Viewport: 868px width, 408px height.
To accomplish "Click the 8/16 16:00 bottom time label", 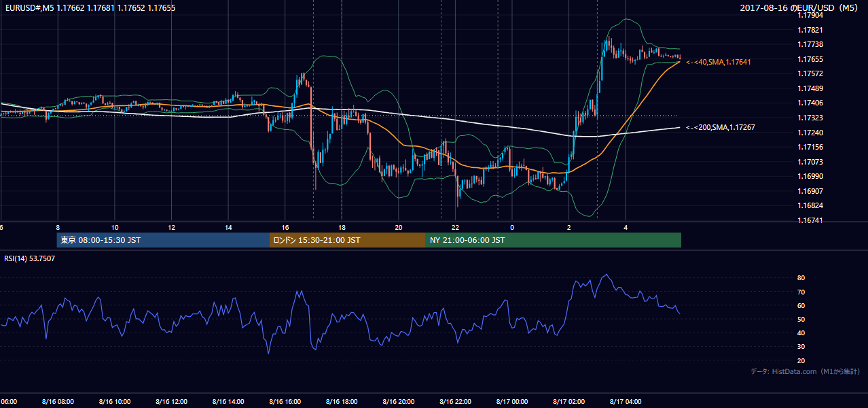I will click(x=285, y=401).
